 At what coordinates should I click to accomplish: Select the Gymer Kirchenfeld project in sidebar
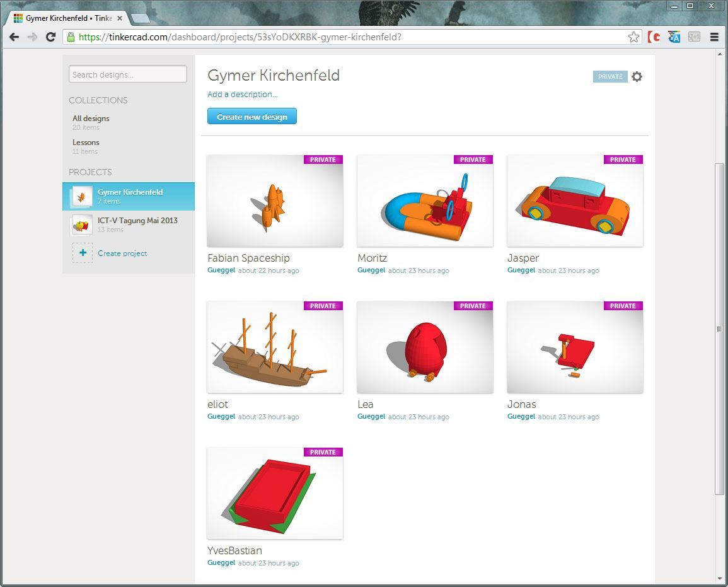(x=129, y=197)
